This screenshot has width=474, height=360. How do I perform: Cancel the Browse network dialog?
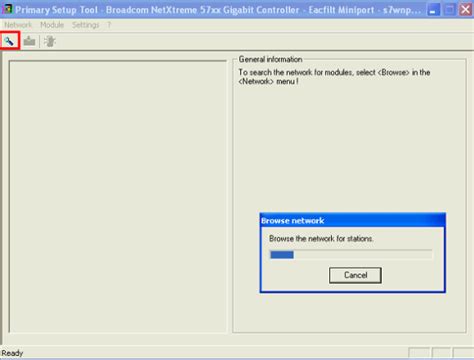coord(355,275)
